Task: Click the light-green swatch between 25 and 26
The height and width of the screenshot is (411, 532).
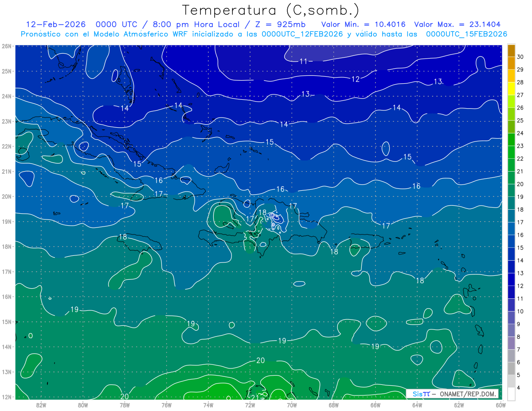Action: (511, 114)
